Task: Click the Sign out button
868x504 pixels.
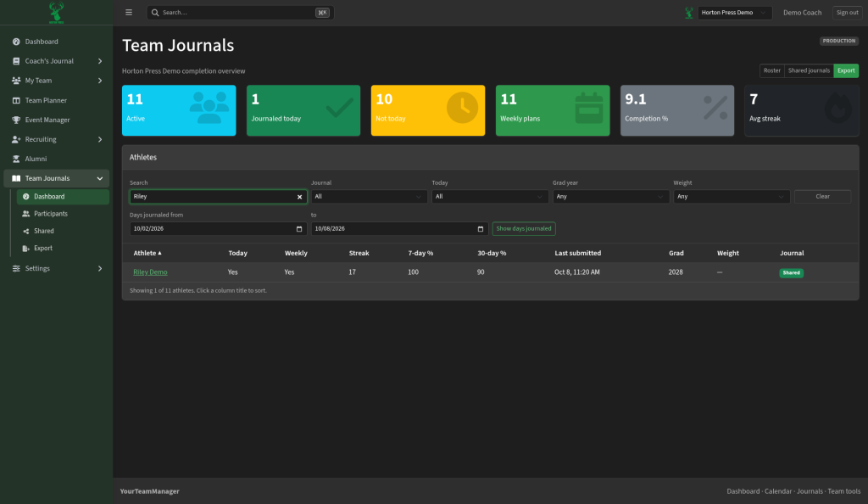Action: tap(847, 13)
